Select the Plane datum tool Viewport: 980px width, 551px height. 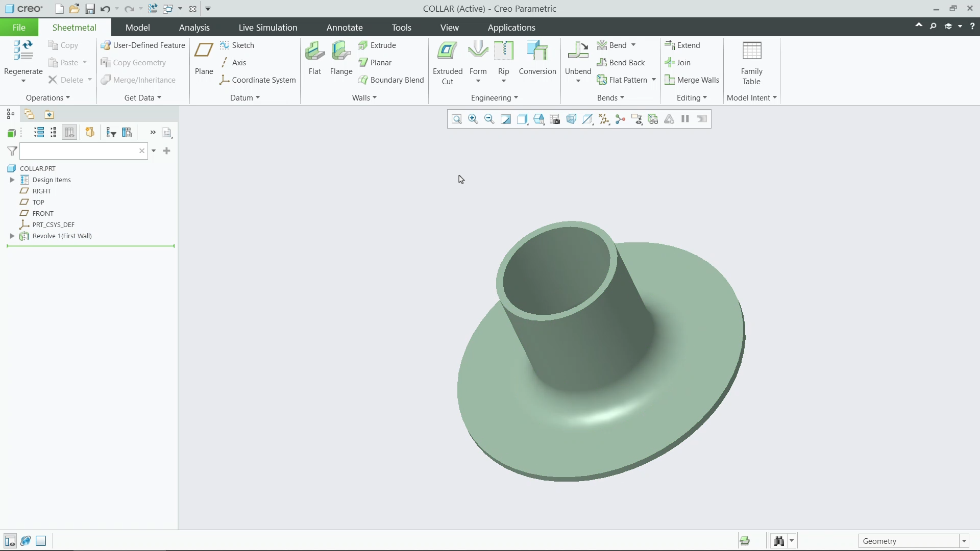point(204,58)
